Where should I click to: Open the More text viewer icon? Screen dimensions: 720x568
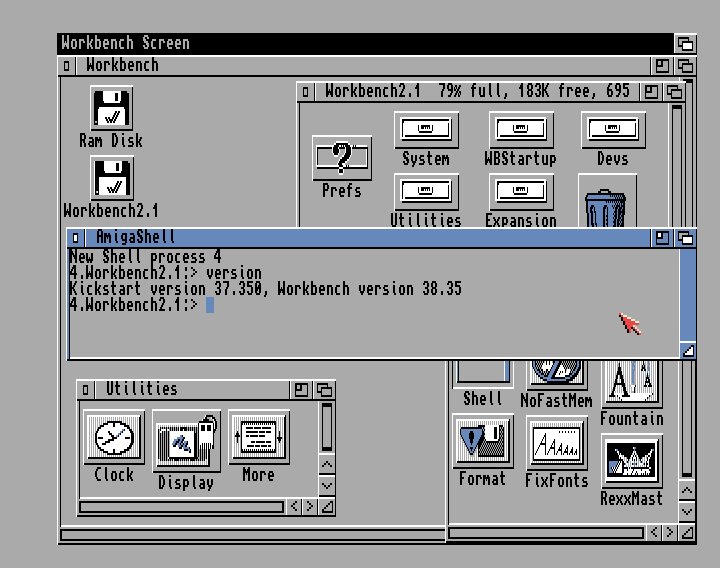259,437
